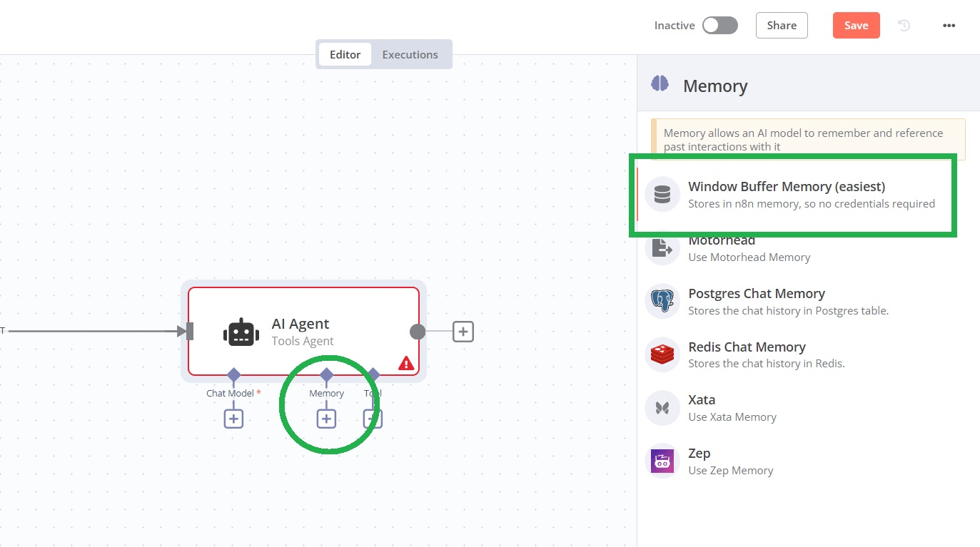This screenshot has width=980, height=547.
Task: Click the Memory diamond connector
Action: 326,375
